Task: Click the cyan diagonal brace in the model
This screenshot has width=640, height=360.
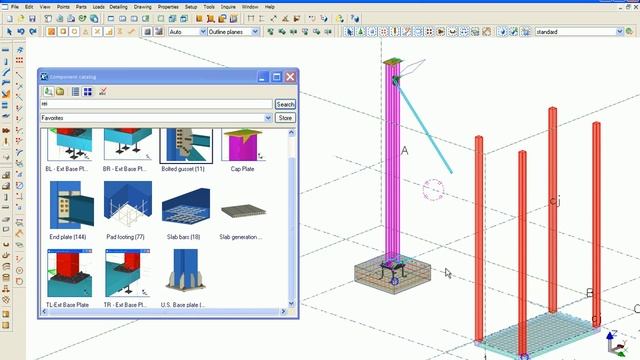Action: [424, 128]
